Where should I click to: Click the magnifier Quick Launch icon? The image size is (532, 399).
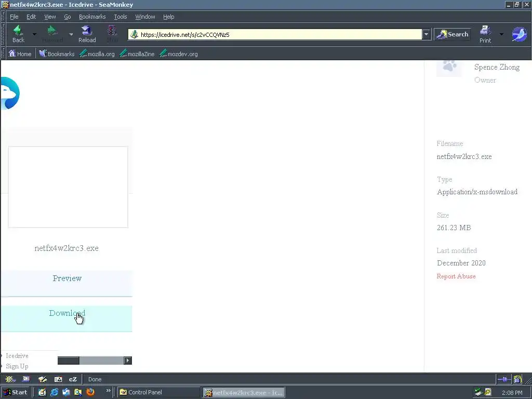[x=78, y=392]
